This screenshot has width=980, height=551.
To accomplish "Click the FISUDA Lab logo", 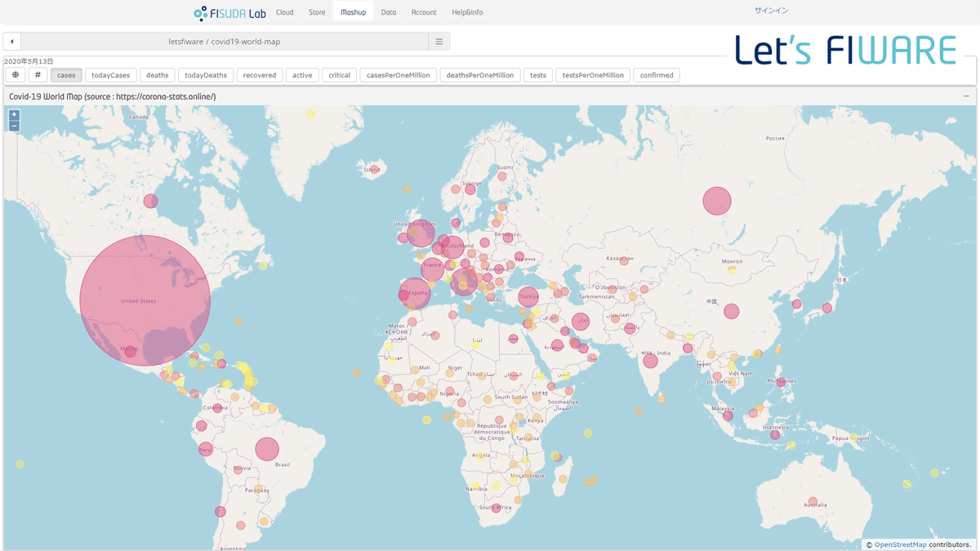I will click(229, 13).
